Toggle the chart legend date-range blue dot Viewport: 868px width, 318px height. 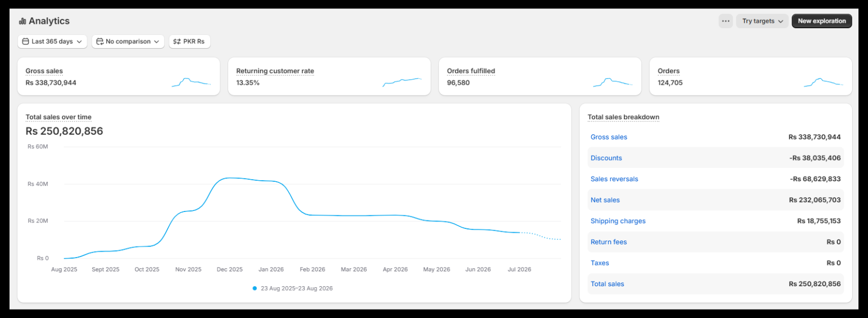pyautogui.click(x=255, y=288)
